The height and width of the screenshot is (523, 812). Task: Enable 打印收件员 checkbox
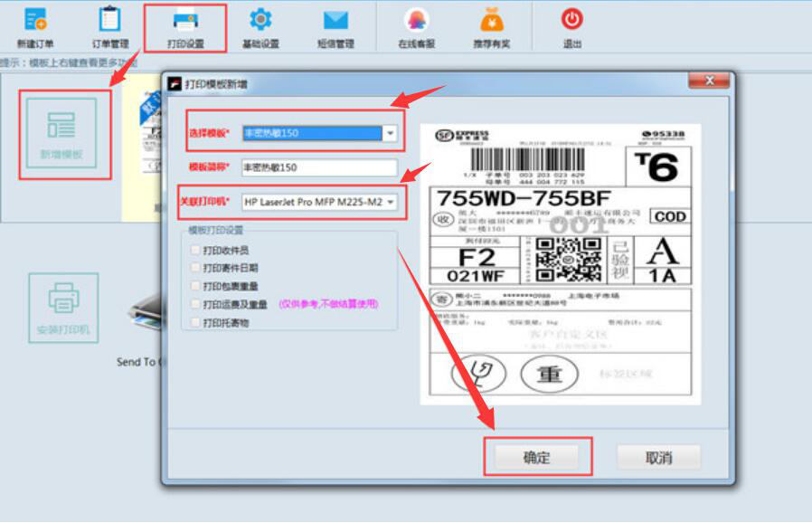click(195, 250)
